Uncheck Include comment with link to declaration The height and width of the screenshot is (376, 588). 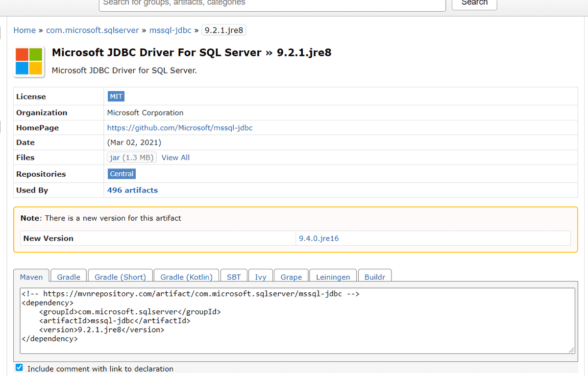[19, 367]
